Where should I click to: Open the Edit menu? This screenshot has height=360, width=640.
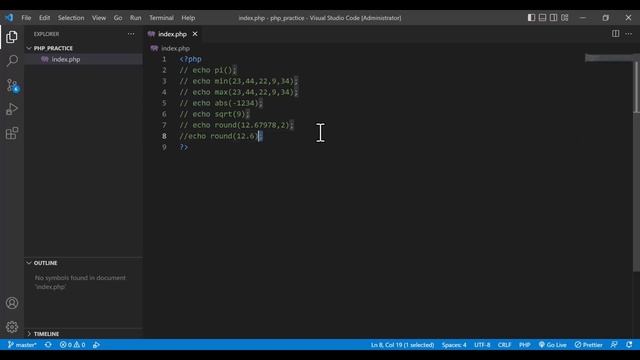44,18
